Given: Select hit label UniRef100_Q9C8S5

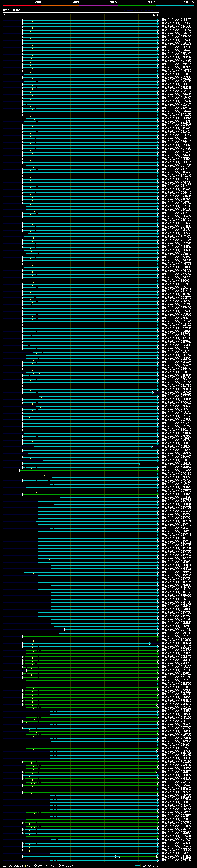Looking at the screenshot, I should click(x=176, y=474).
